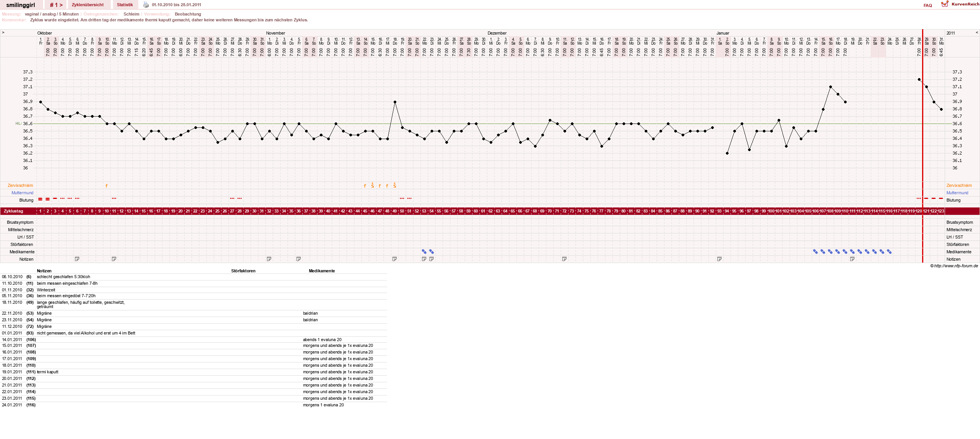Open the note icon on cycle day 49
Image resolution: width=980 pixels, height=439 pixels.
point(394,259)
